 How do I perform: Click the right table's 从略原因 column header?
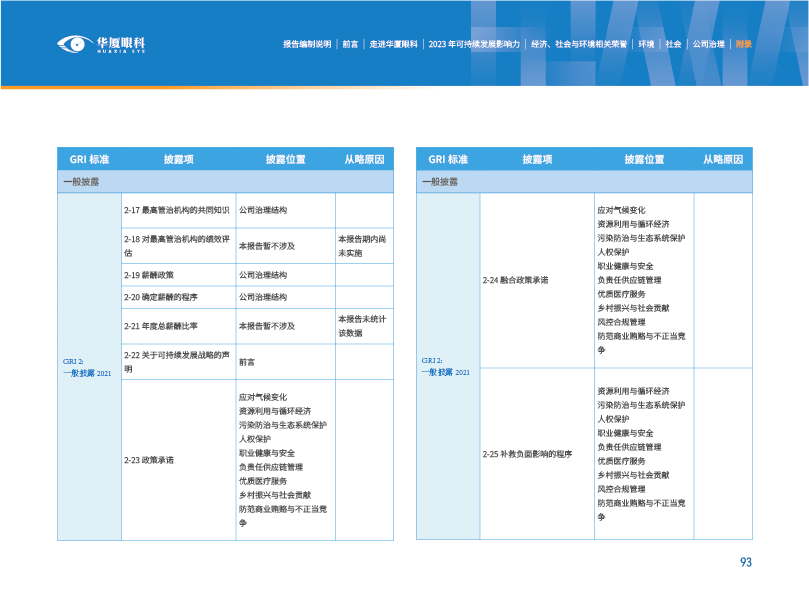(x=723, y=159)
